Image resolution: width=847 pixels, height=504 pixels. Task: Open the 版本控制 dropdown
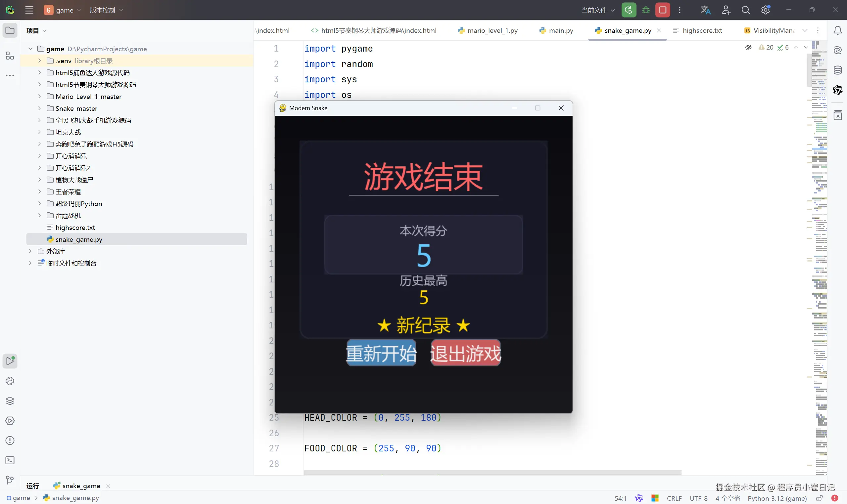(106, 10)
